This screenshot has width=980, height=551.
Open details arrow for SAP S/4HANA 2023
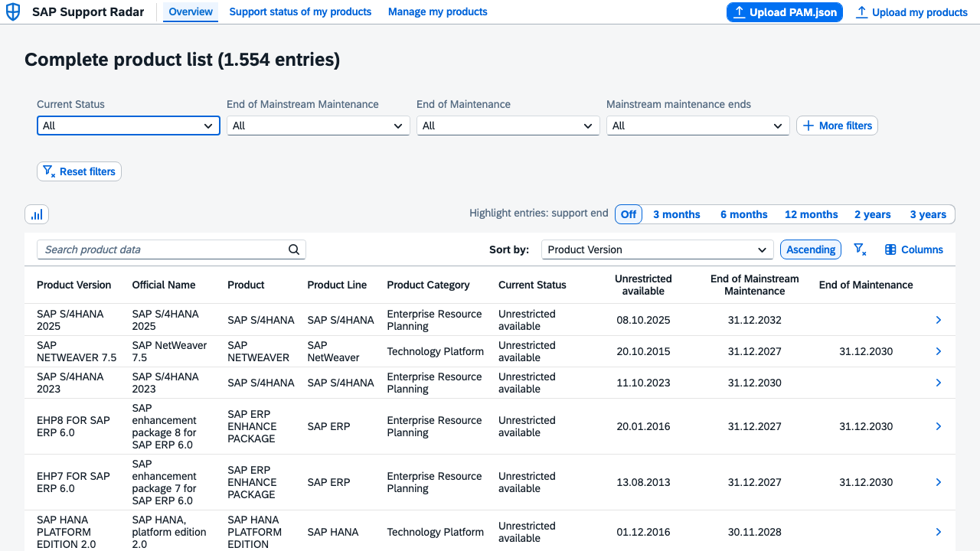[939, 383]
